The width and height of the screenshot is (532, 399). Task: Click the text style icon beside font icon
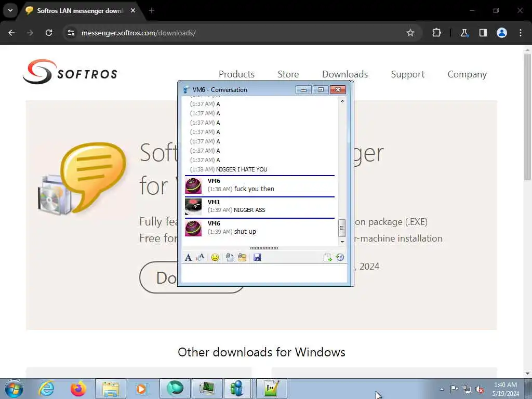point(200,258)
